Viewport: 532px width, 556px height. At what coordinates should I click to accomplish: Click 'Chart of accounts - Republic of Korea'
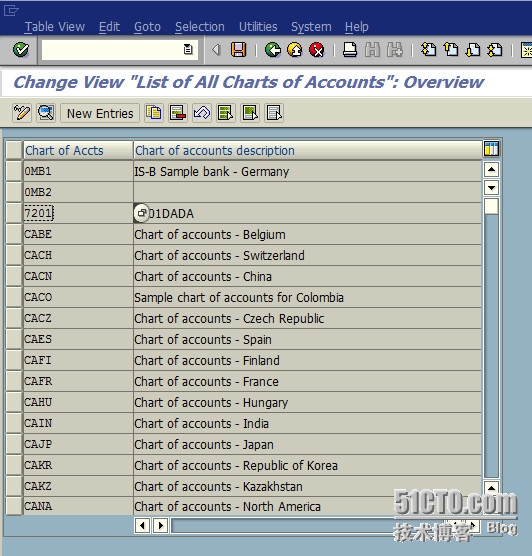click(x=307, y=465)
